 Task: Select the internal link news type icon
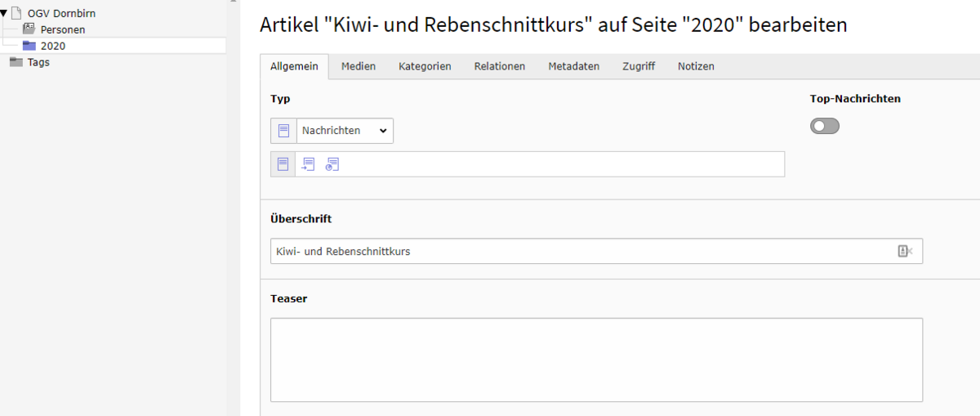(x=308, y=164)
